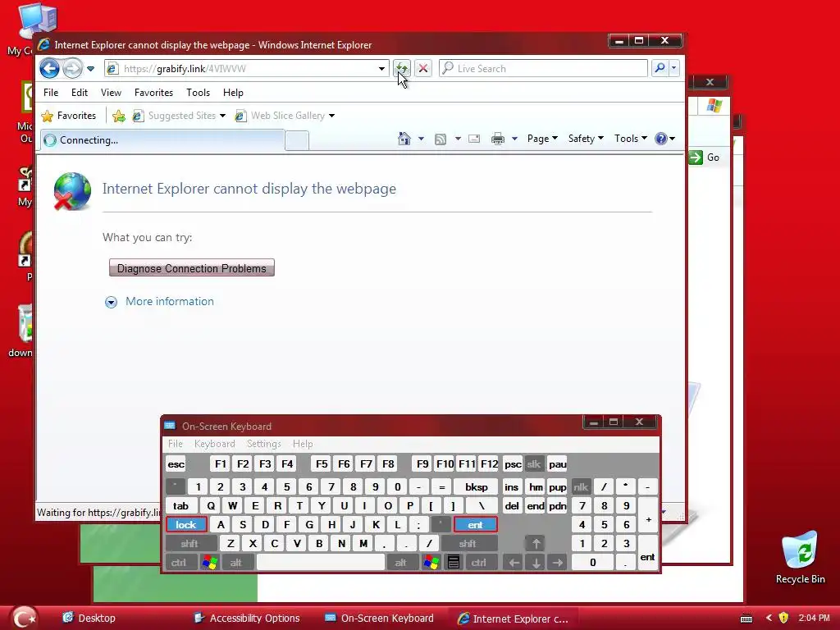Screen dimensions: 840x630
Task: Refresh the page with the green arrows icon
Action: pos(401,68)
